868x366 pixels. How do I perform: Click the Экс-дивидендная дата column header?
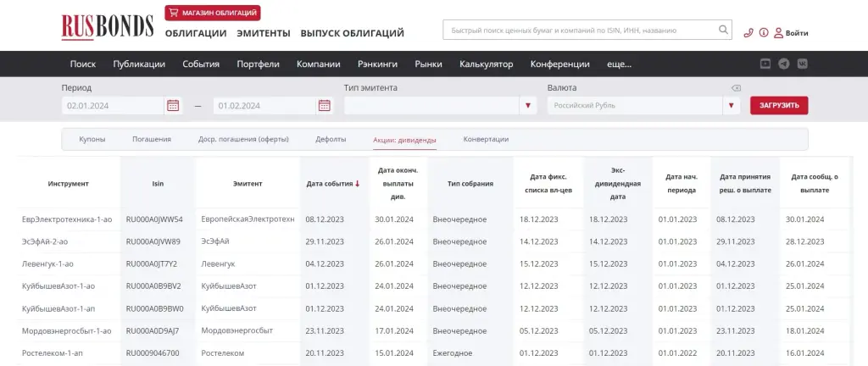click(618, 184)
